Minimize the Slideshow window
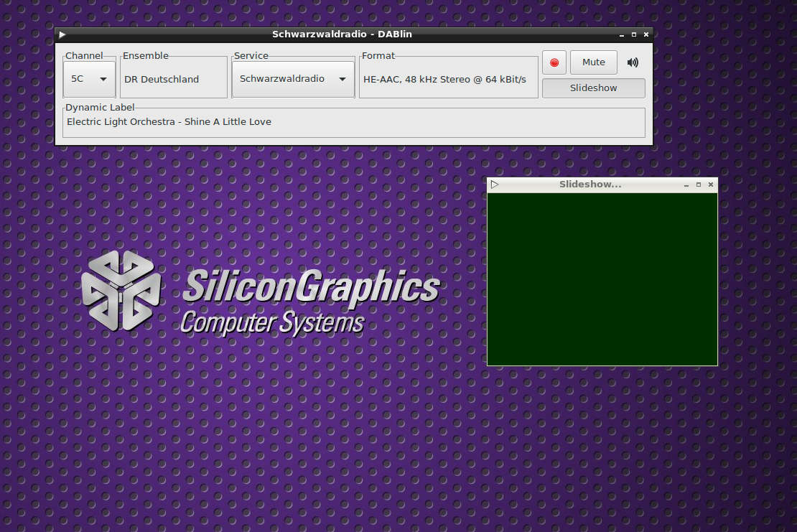 click(x=686, y=185)
